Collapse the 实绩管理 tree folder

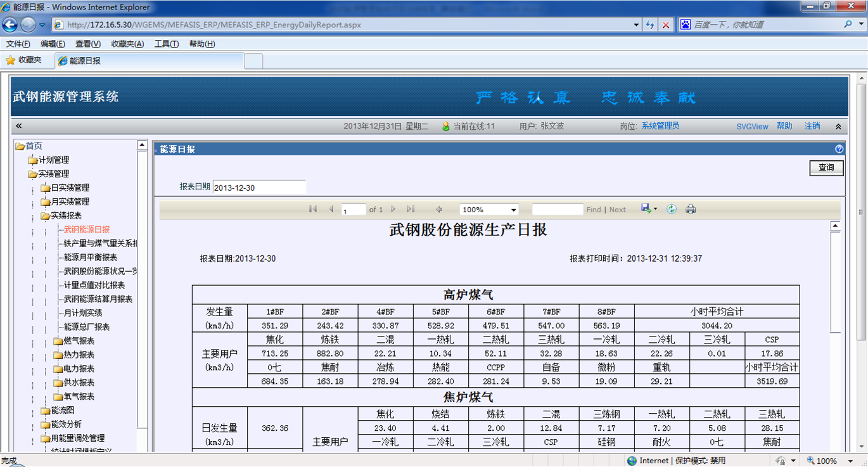tap(32, 174)
